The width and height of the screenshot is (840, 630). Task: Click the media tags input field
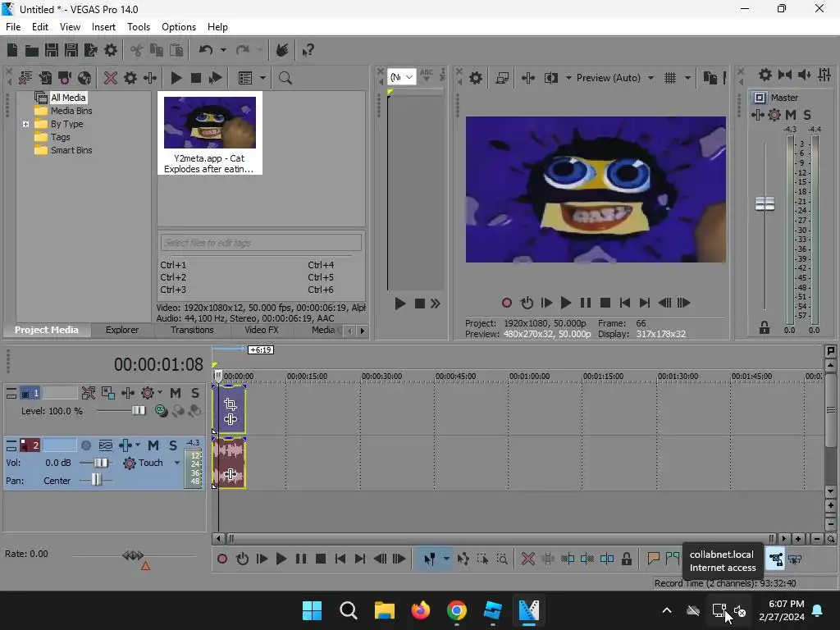pos(261,243)
